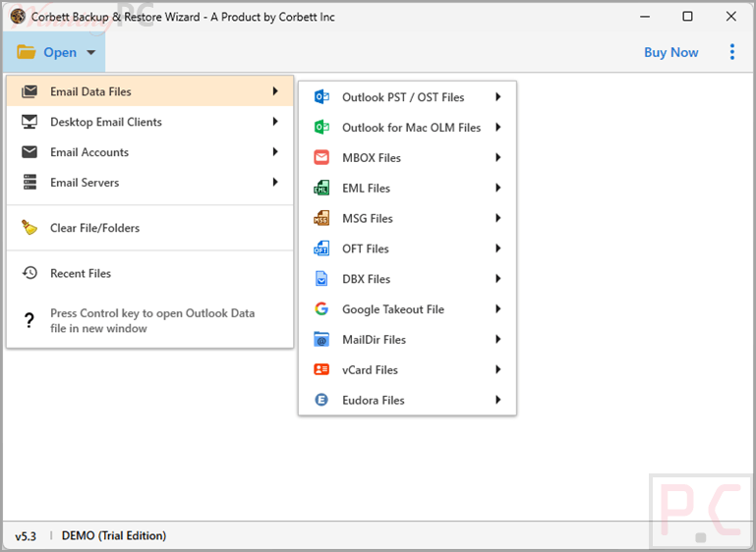Select the vCard Files entry
This screenshot has height=552, width=756.
(x=407, y=369)
